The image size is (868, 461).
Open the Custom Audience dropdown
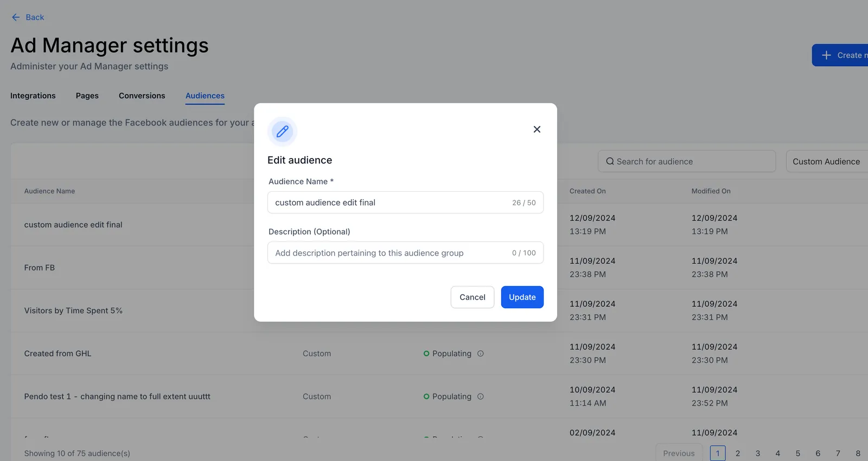(827, 161)
